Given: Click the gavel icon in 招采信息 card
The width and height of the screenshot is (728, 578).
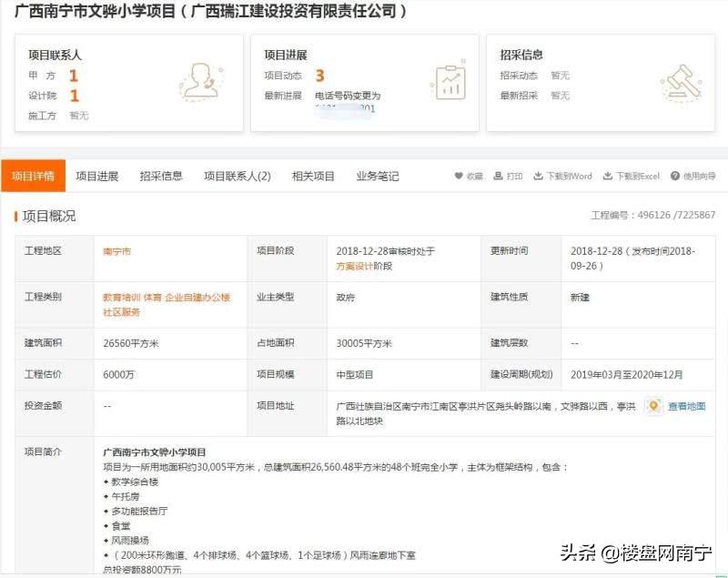Looking at the screenshot, I should 682,83.
